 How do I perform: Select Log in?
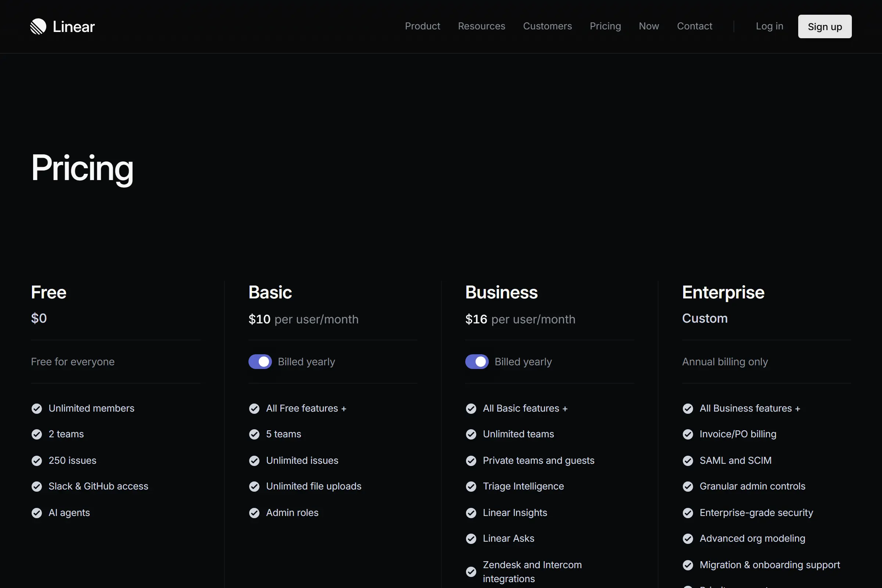click(x=769, y=26)
